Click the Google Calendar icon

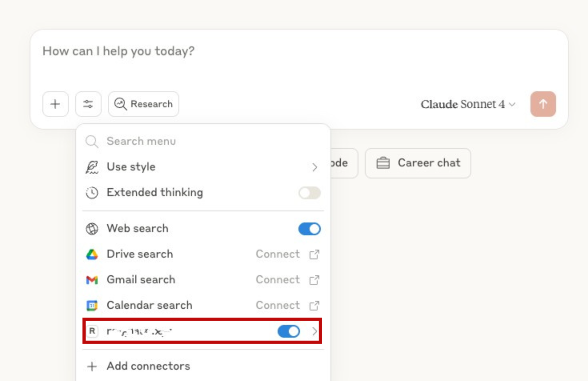(x=92, y=305)
